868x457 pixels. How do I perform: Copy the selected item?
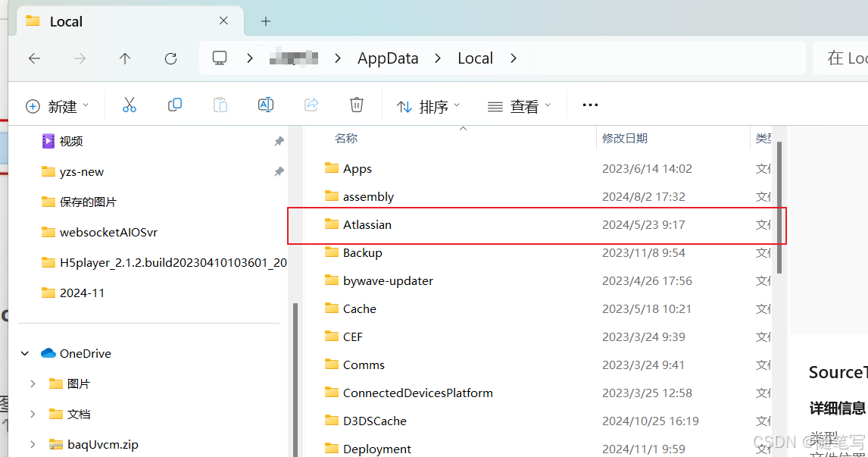click(175, 105)
